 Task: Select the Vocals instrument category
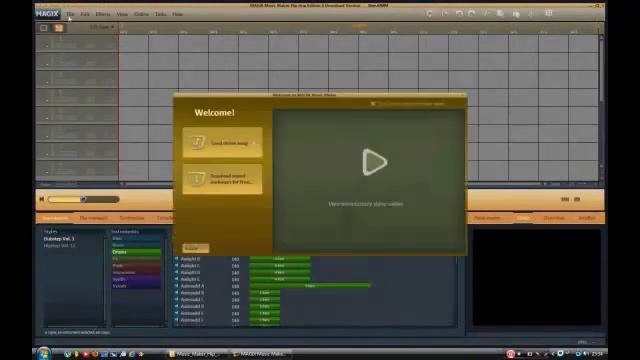point(136,286)
